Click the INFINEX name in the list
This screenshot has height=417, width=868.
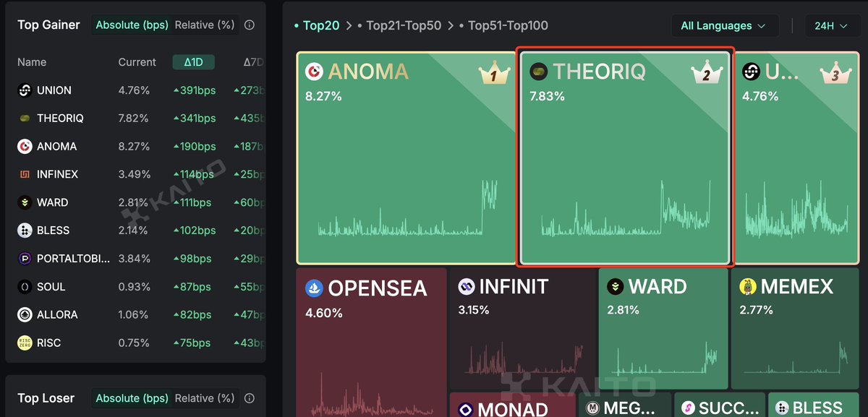click(58, 174)
